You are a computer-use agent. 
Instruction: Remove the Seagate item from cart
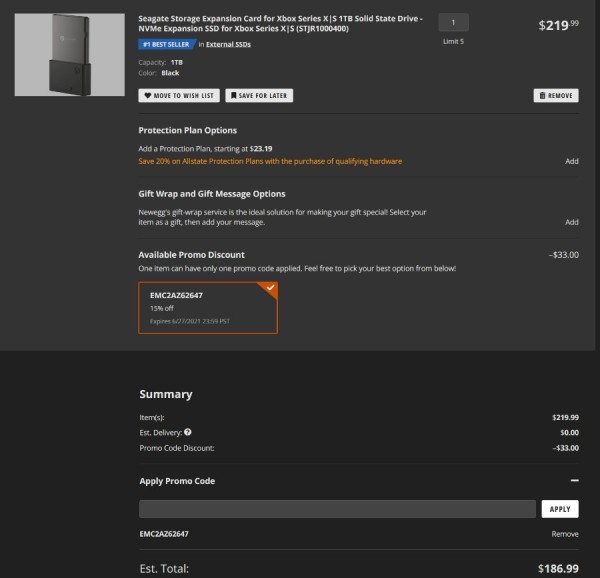(x=556, y=95)
